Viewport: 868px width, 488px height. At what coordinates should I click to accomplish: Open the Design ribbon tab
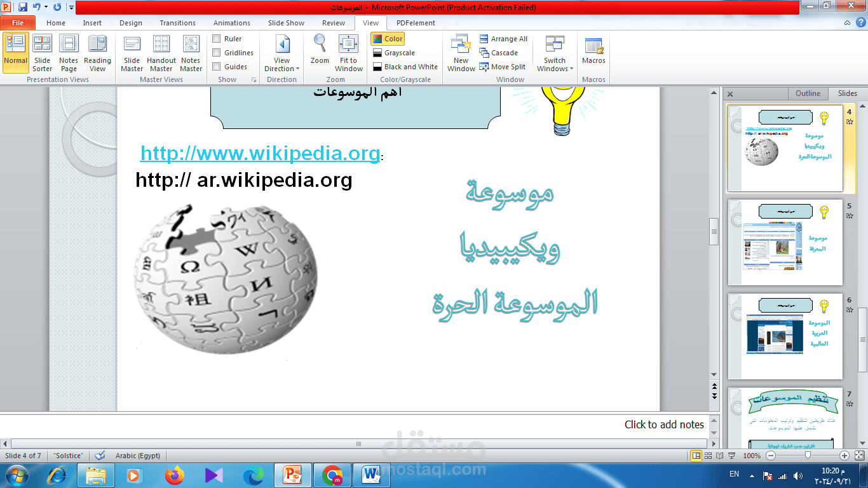[x=131, y=23]
